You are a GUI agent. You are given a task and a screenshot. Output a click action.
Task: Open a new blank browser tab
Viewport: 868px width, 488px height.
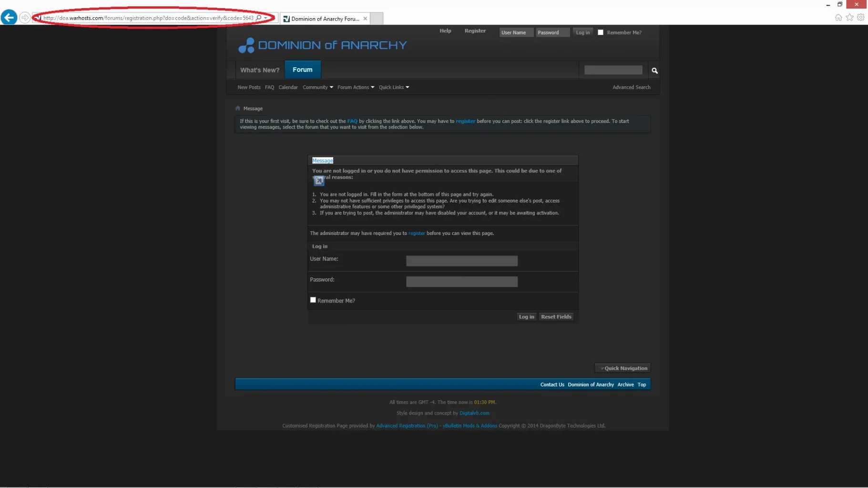click(x=377, y=19)
